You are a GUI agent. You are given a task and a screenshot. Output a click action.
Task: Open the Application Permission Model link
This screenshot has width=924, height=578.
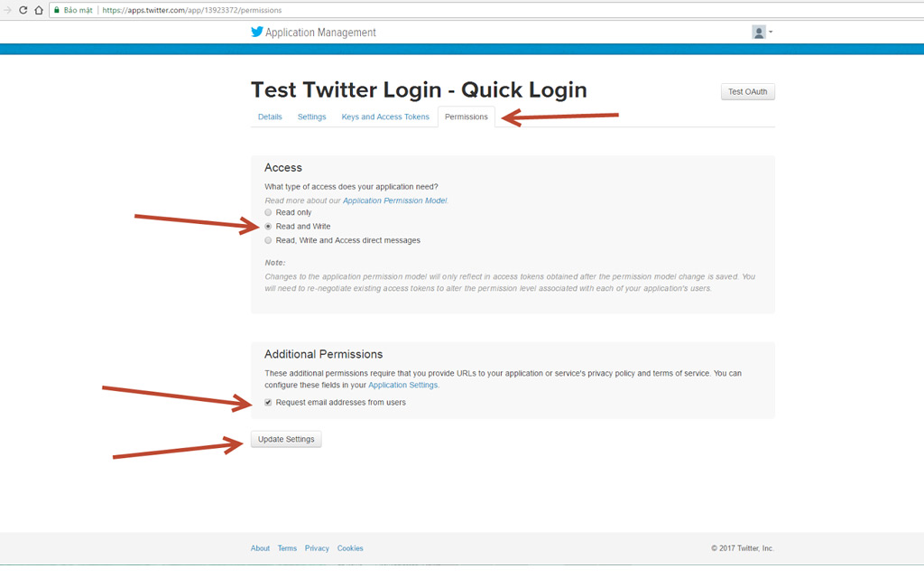click(395, 200)
